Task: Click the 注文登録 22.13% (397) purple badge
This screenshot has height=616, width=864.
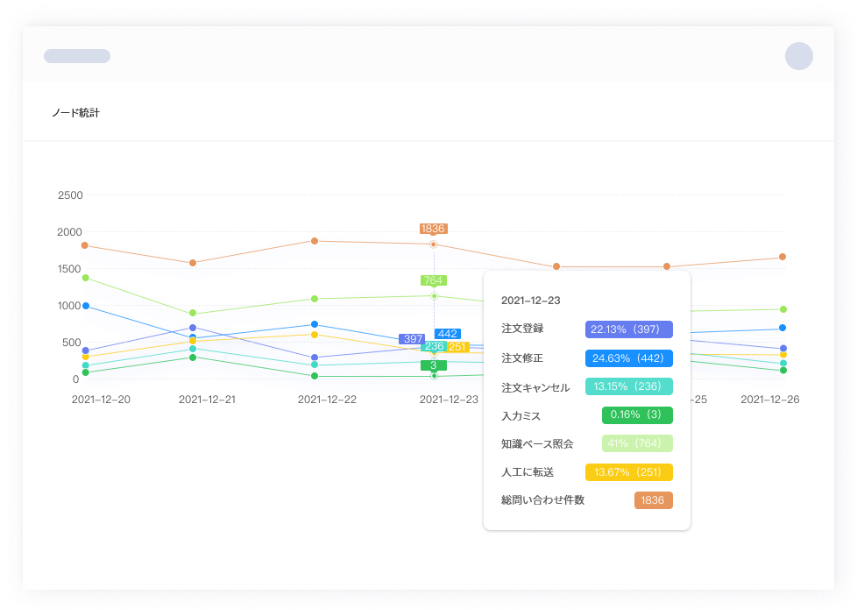Action: tap(628, 329)
